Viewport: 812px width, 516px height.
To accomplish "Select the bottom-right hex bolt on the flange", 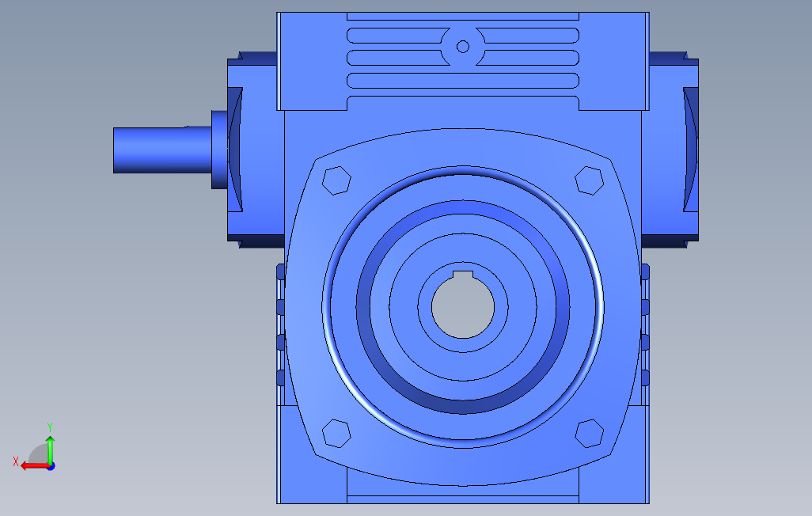I will 590,433.
